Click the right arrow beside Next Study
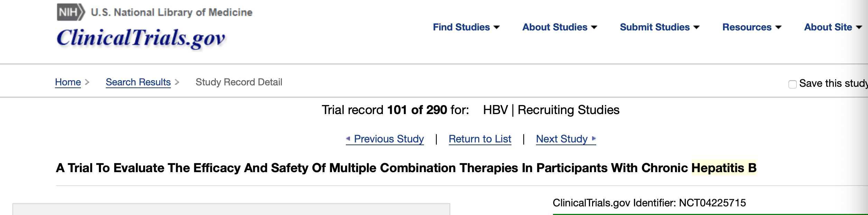This screenshot has width=868, height=215. [x=594, y=139]
